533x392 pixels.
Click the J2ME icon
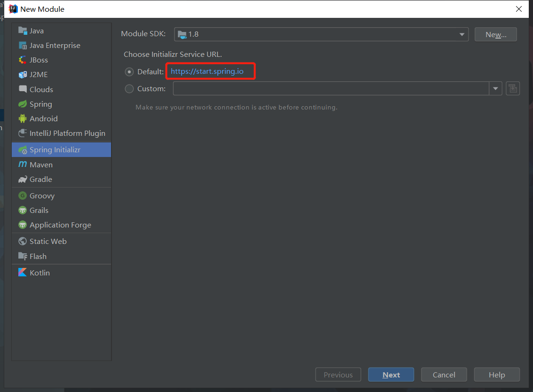[23, 74]
